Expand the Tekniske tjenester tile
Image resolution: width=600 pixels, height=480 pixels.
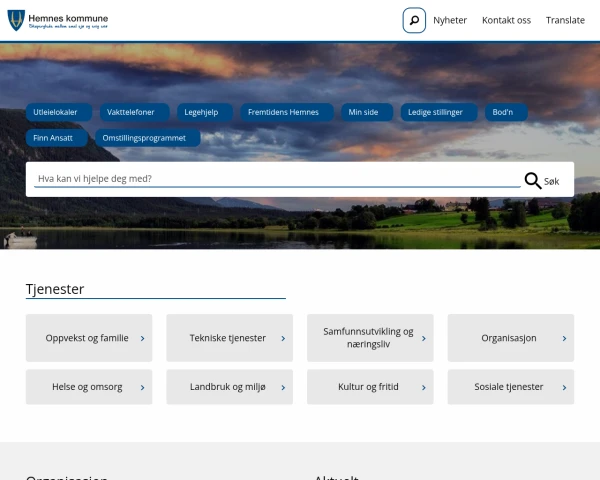coord(229,338)
